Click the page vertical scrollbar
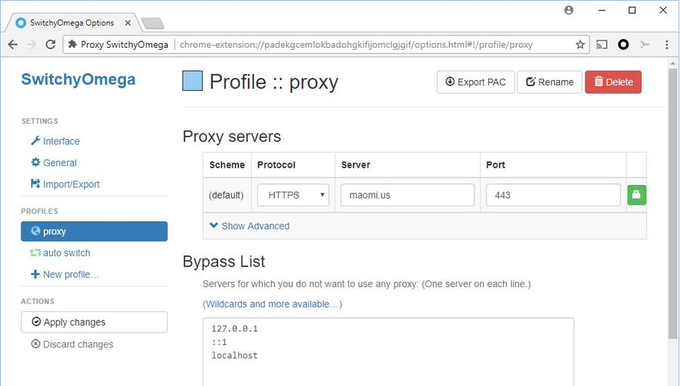The height and width of the screenshot is (386, 680). (x=673, y=204)
